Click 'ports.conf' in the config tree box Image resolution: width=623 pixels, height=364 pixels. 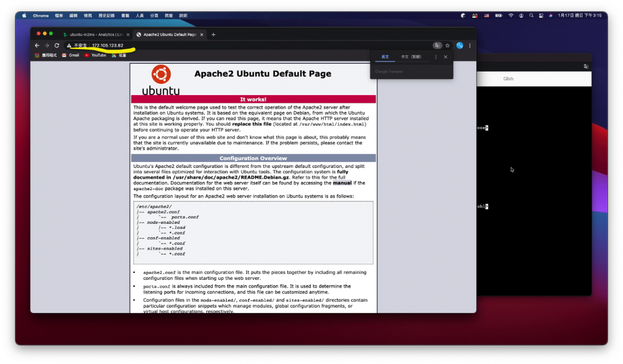pos(185,217)
